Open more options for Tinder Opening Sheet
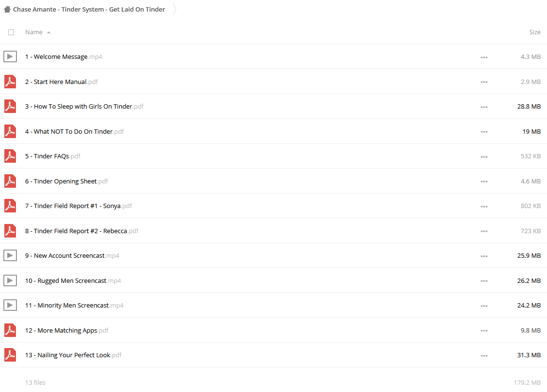 click(x=484, y=182)
